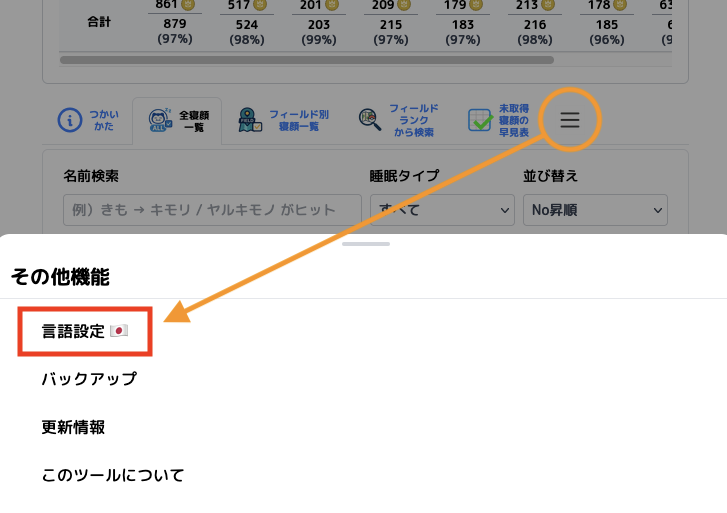The width and height of the screenshot is (727, 513).
Task: Open 未取得寝顔の早見表 tab
Action: pyautogui.click(x=498, y=120)
